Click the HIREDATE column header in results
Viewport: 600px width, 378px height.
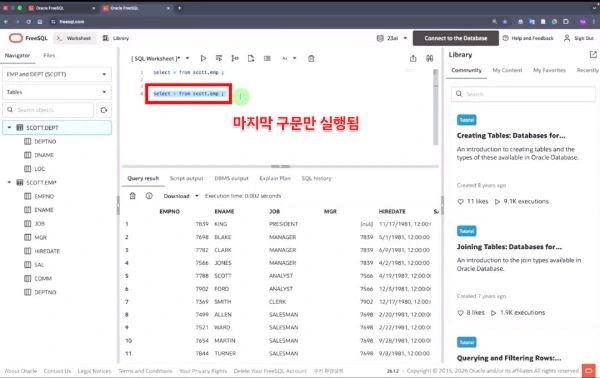pyautogui.click(x=392, y=211)
